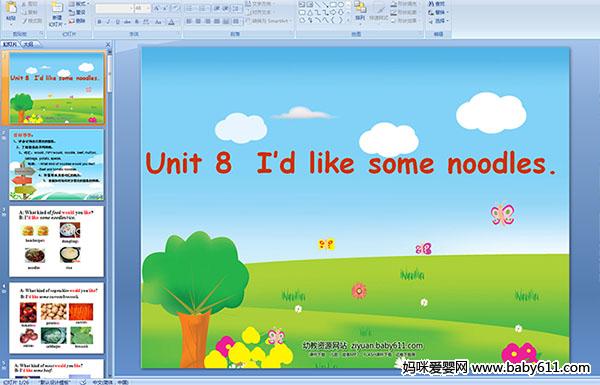Viewport: 600px width, 385px height.
Task: Select the Unit 8 title slide thumbnail
Action: click(57, 88)
